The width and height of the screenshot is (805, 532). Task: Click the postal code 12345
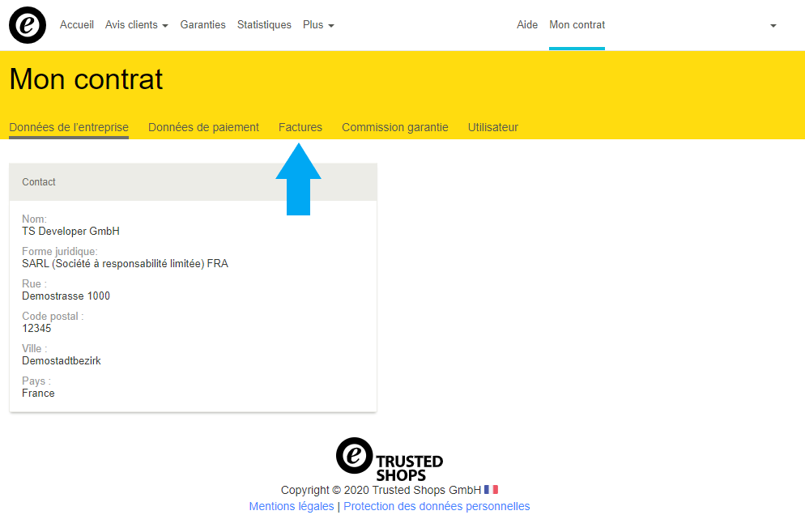36,328
